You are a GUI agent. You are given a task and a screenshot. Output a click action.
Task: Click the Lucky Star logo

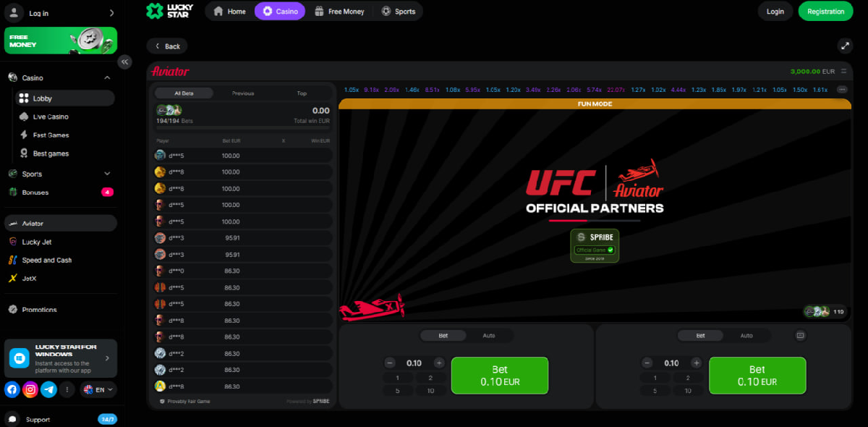point(171,11)
